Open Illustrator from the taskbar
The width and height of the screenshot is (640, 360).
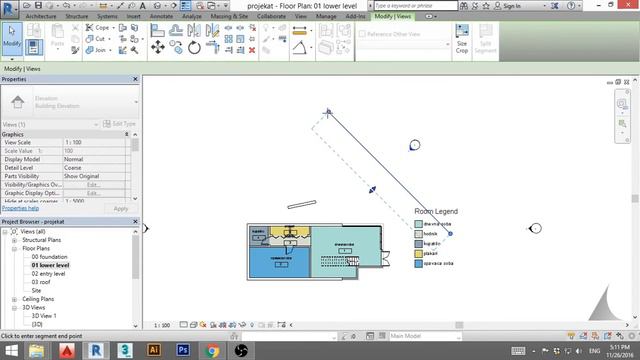[x=154, y=350]
